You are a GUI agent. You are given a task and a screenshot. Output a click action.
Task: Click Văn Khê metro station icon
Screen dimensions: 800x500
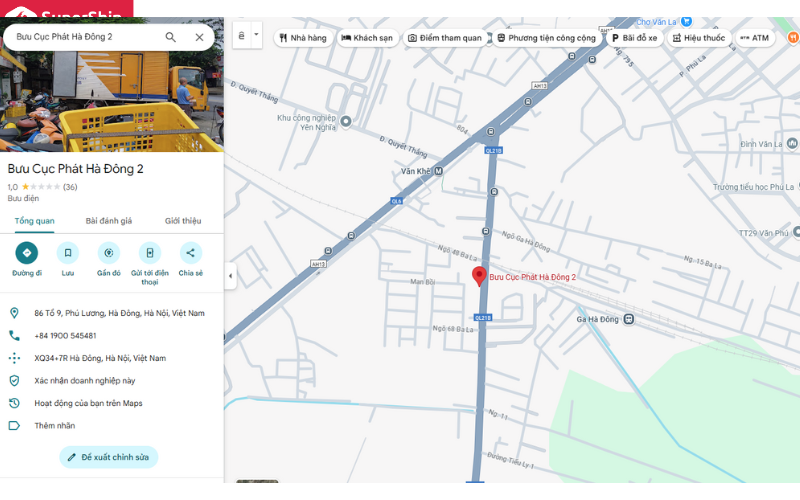(438, 171)
